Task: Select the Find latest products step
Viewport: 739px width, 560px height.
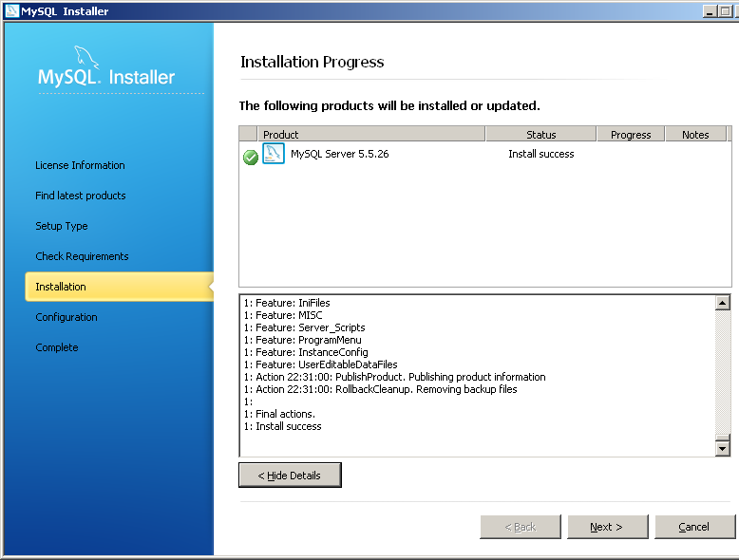Action: point(81,196)
